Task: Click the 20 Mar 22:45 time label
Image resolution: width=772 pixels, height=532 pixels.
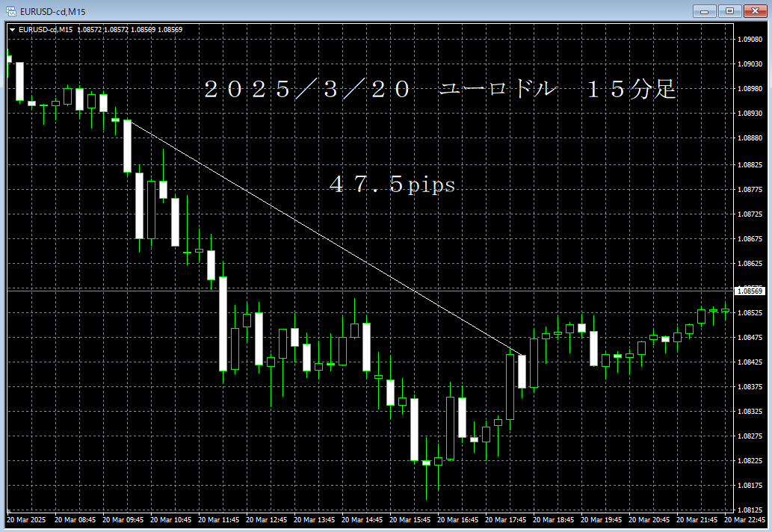Action: pyautogui.click(x=744, y=520)
